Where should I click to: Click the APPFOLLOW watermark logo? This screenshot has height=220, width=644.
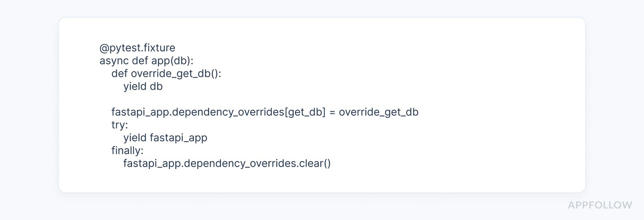tap(600, 205)
